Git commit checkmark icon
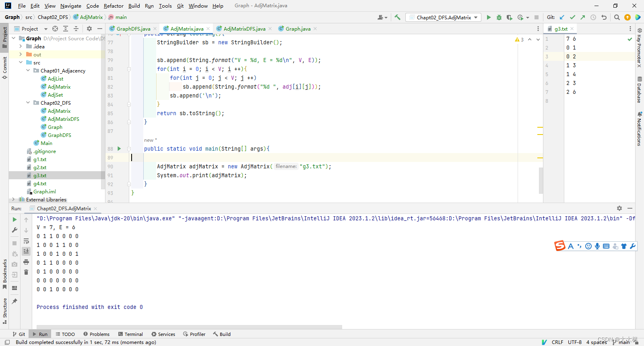Viewport: 644px width, 346px height. coord(572,17)
